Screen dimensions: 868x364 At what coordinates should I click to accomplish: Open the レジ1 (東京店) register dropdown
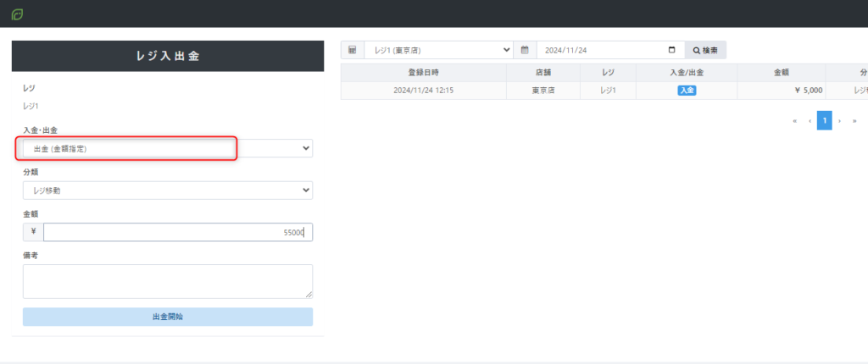pos(438,50)
